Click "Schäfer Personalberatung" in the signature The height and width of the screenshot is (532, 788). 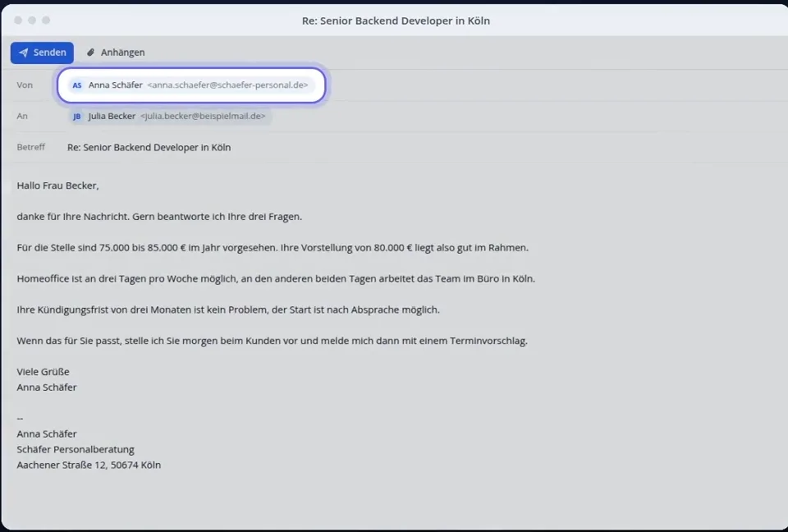tap(76, 450)
